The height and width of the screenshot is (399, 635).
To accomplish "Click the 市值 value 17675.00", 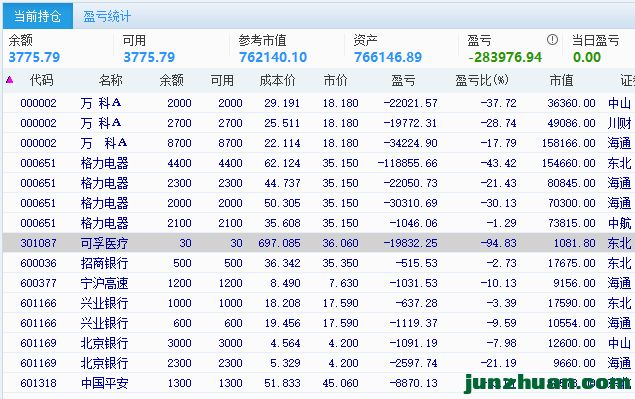I will coord(571,263).
